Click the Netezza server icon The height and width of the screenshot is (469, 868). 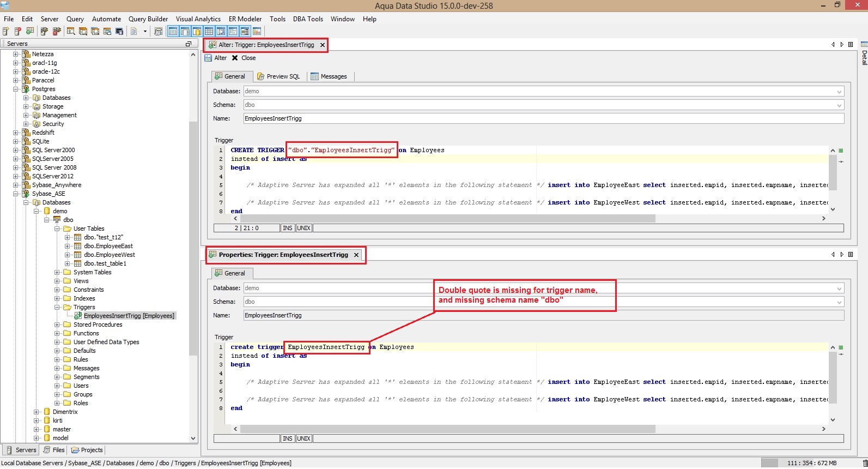26,54
